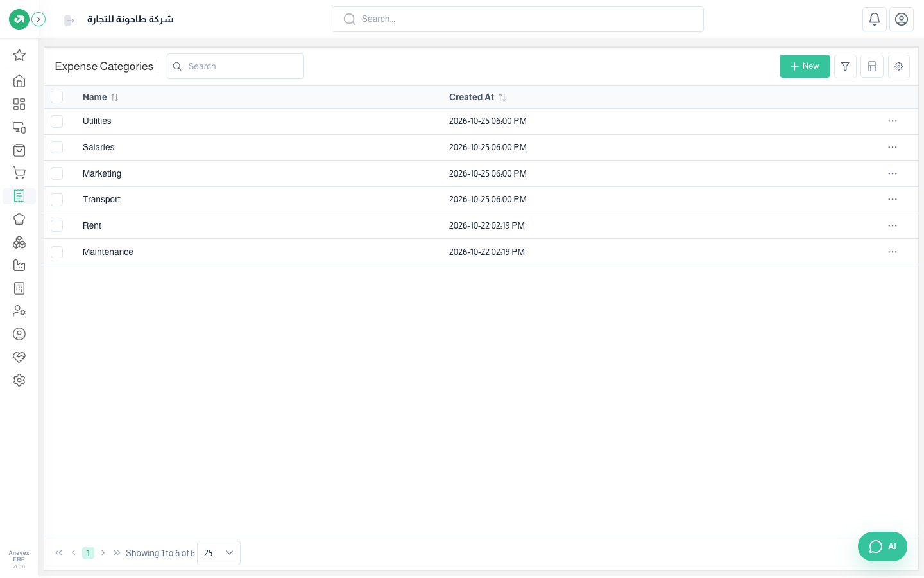The height and width of the screenshot is (578, 924).
Task: Check the Maintenance row checkbox
Action: [57, 252]
